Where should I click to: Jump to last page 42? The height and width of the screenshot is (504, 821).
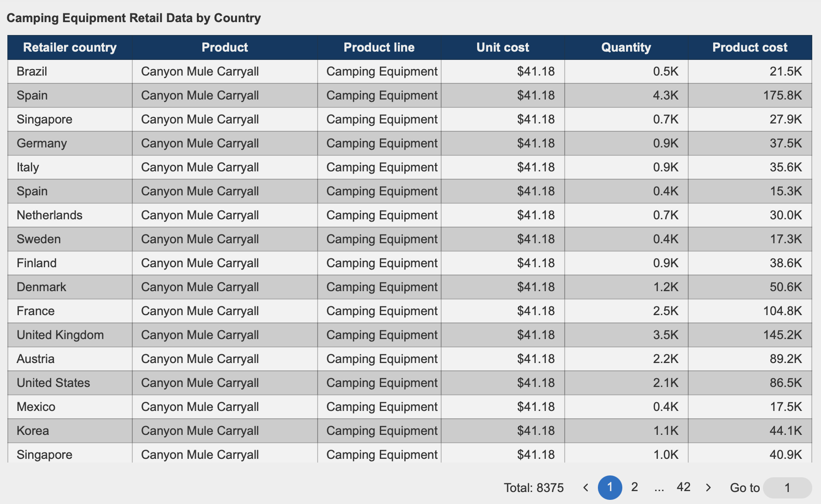pyautogui.click(x=683, y=487)
